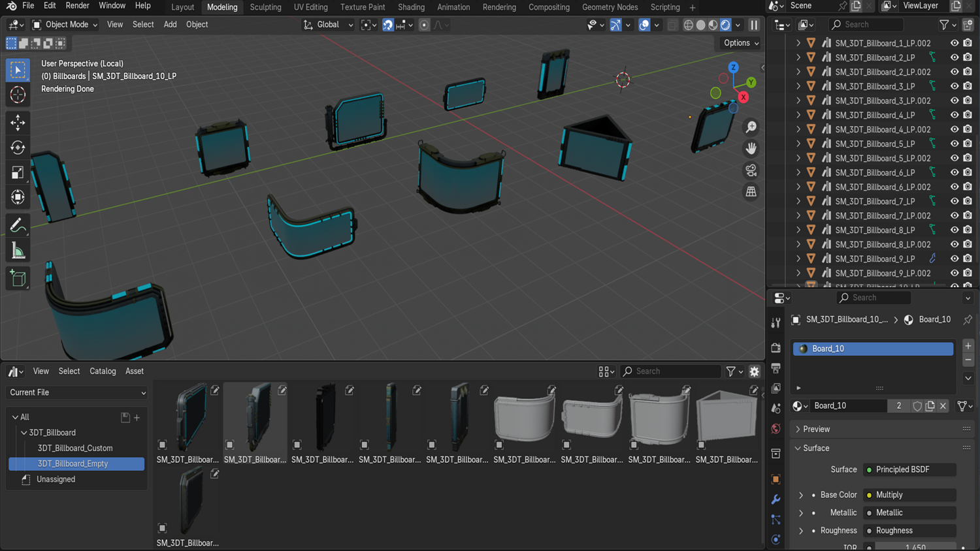Select the Cursor tool in viewport toolbar

point(18,95)
